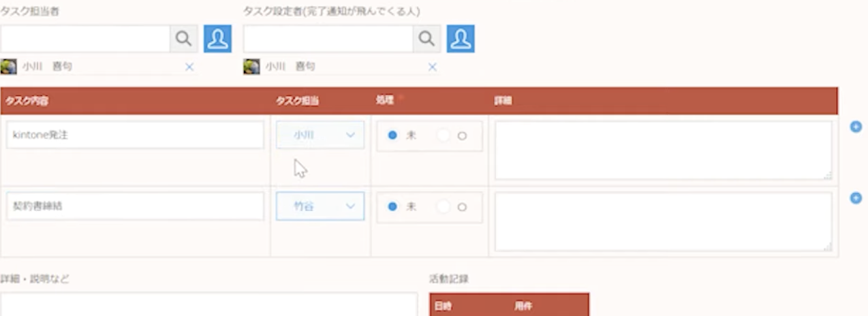868x316 pixels.
Task: Click search icon for タスク設定者 field
Action: coord(426,39)
